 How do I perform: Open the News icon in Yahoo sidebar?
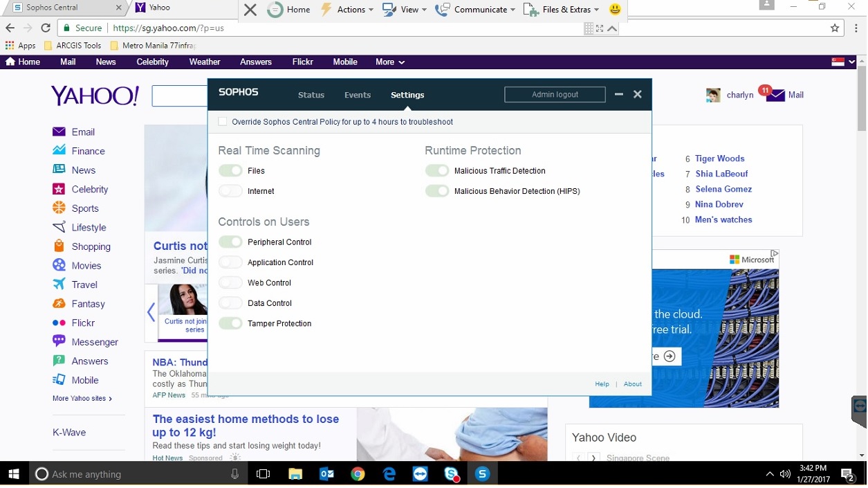(x=59, y=170)
